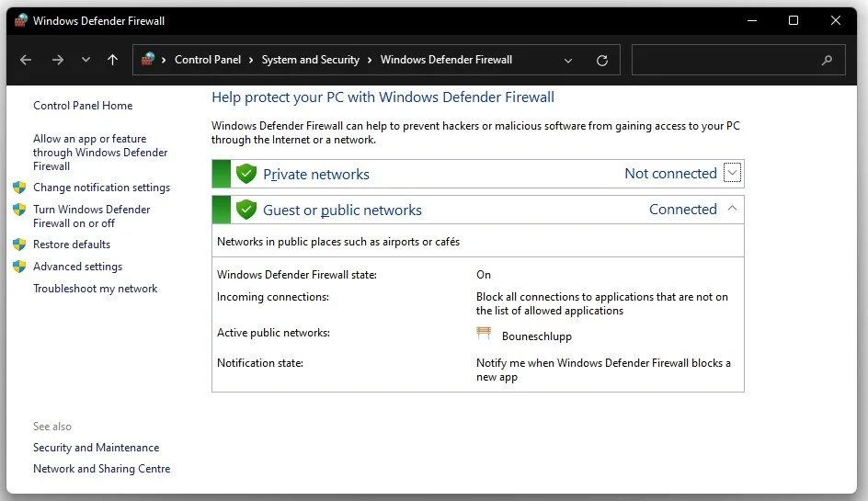Screen dimensions: 868x501
Task: Open Control Panel Home
Action: pyautogui.click(x=83, y=105)
